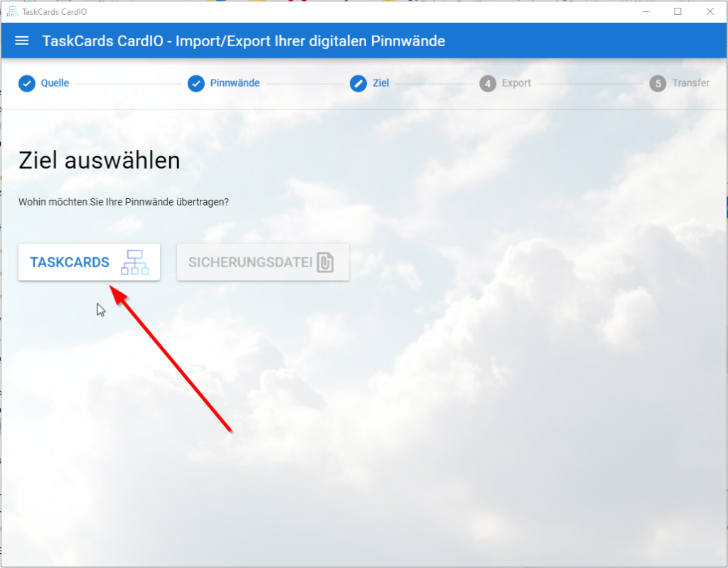Screen dimensions: 728x568
Task: Minimize the TaskCards CardIO window
Action: click(x=646, y=11)
